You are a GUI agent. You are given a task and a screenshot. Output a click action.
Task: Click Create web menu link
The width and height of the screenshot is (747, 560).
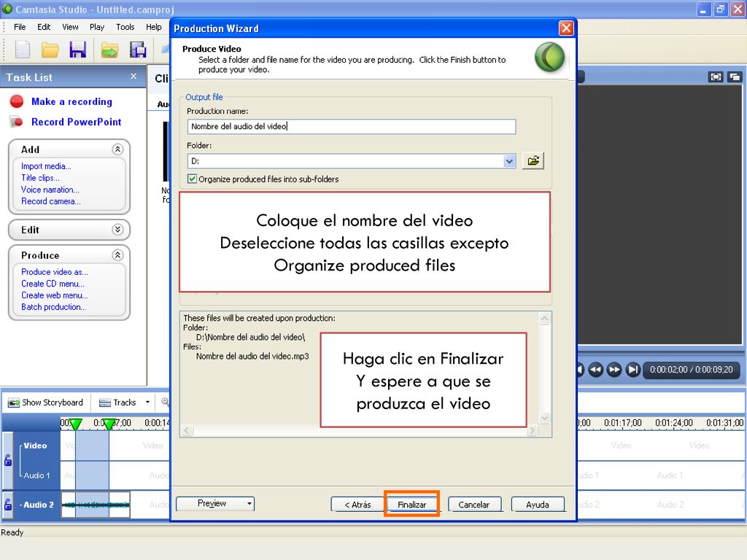(54, 295)
